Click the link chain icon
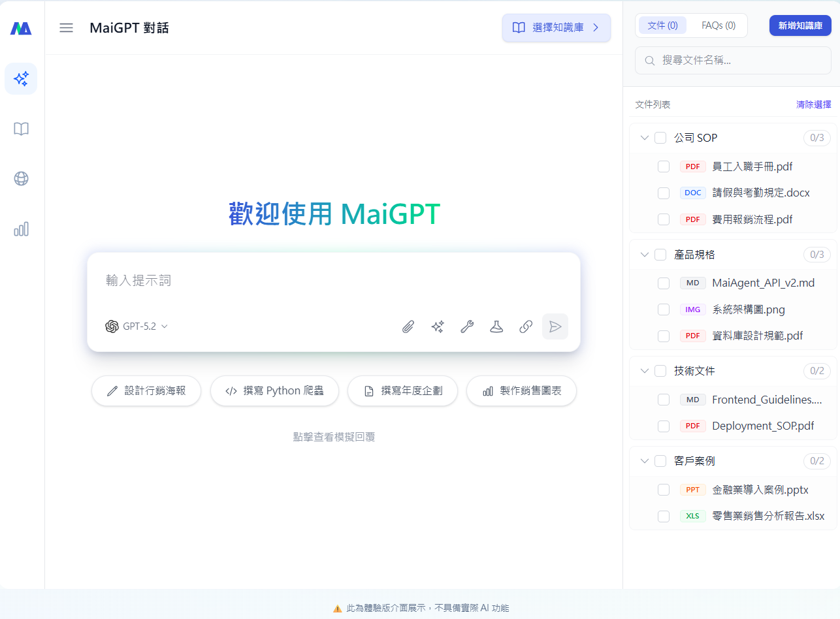Screen dimensions: 840x619 [526, 326]
